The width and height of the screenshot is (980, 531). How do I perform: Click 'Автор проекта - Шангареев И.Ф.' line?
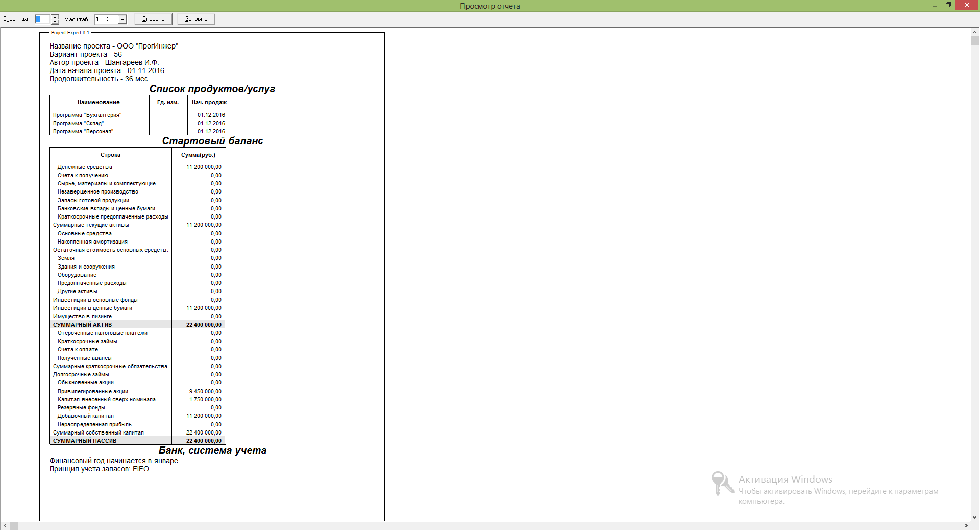tap(104, 63)
